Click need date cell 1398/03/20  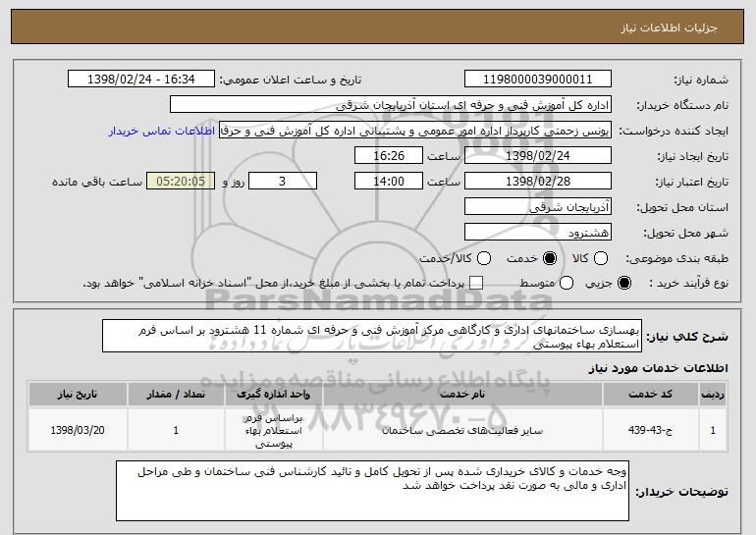pos(78,430)
